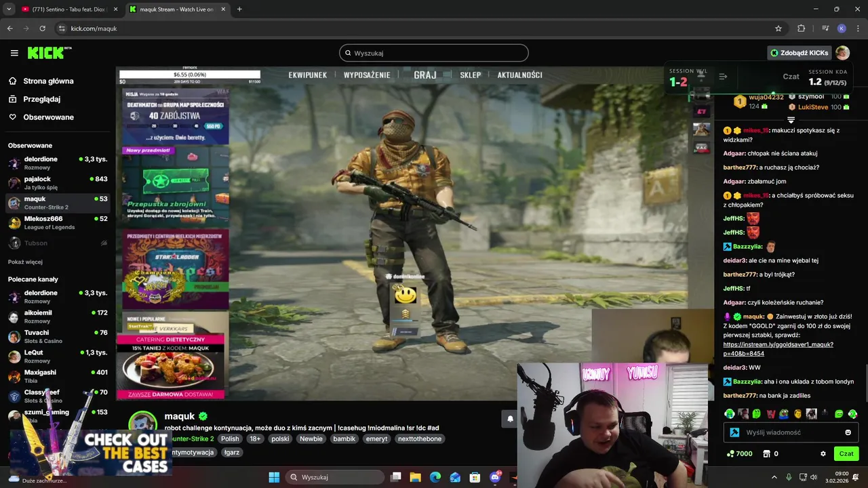Select the !garz tag
The height and width of the screenshot is (488, 868).
coord(232,452)
